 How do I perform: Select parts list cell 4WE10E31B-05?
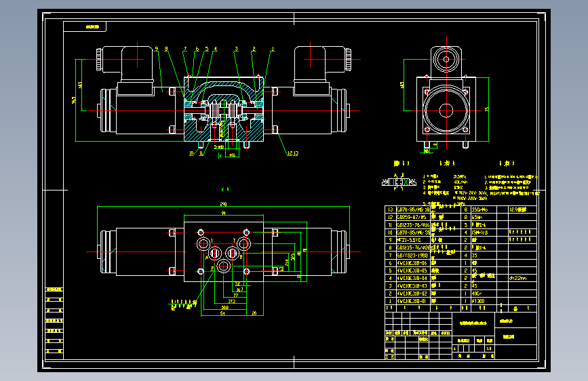tap(412, 270)
